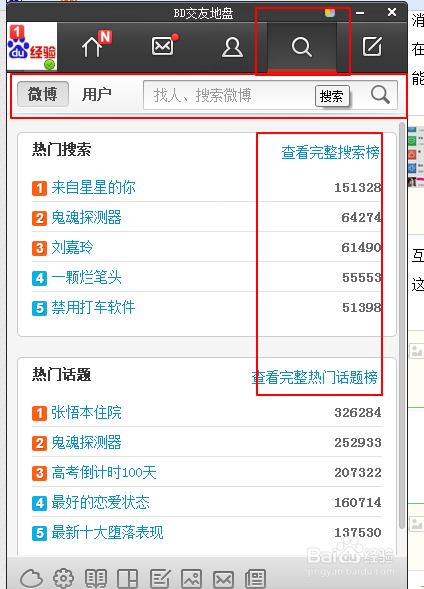424x589 pixels.
Task: Open 查看完整热门话题榜 link
Action: (314, 377)
